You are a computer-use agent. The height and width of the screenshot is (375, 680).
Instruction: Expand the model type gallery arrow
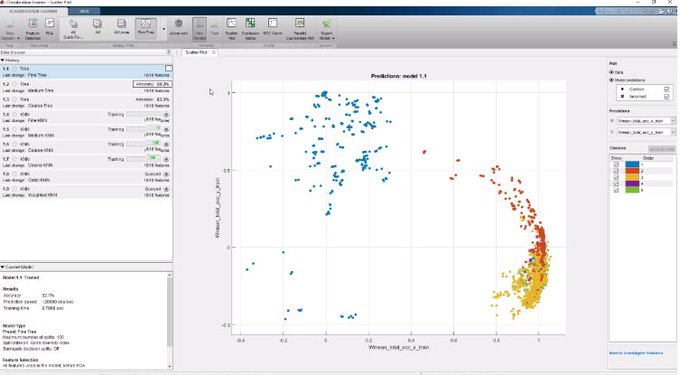[164, 29]
